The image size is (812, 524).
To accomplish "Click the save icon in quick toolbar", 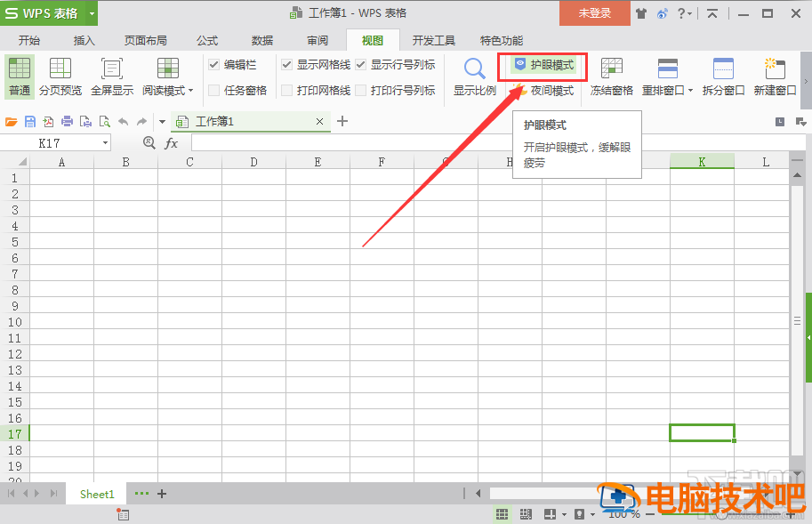I will click(x=30, y=122).
